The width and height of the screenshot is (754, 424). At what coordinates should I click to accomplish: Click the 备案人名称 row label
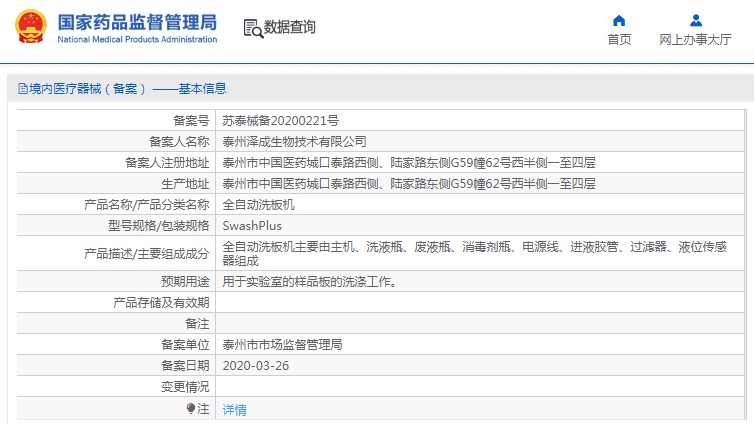179,142
